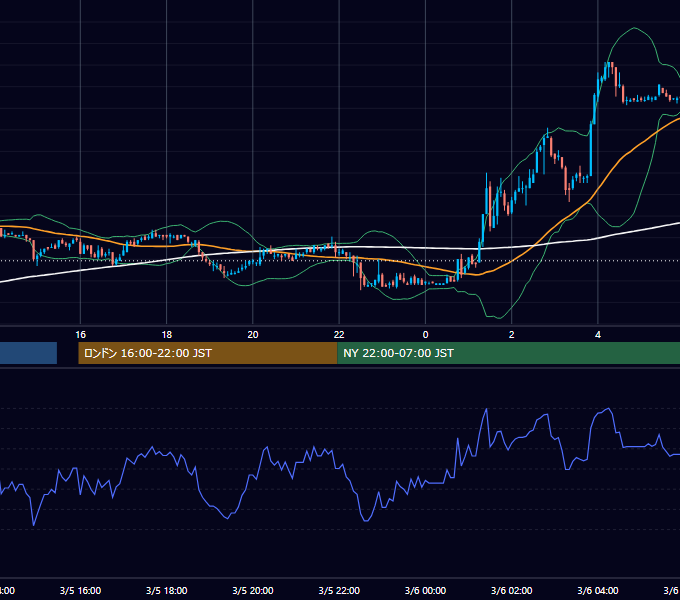Image resolution: width=680 pixels, height=600 pixels.
Task: Click the 2 hour label on price chart axis
Action: 512,335
